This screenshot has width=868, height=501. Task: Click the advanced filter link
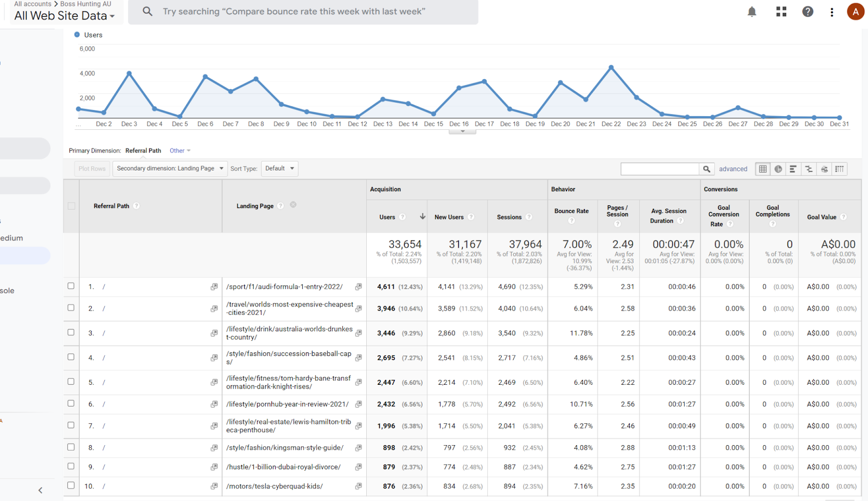[x=733, y=169]
